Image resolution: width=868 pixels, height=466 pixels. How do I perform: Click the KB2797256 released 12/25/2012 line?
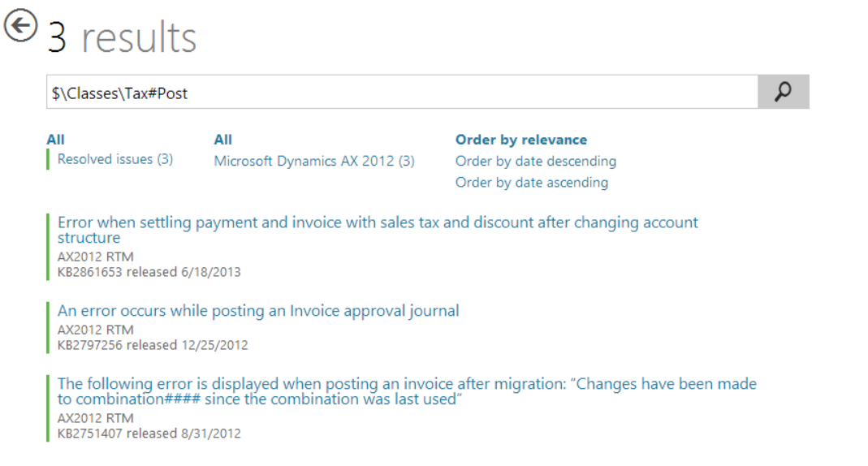pos(153,345)
